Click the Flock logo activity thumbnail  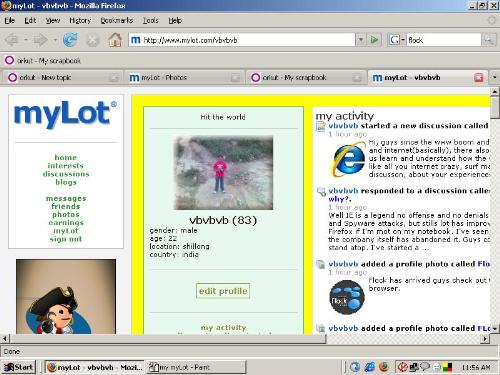point(347,297)
